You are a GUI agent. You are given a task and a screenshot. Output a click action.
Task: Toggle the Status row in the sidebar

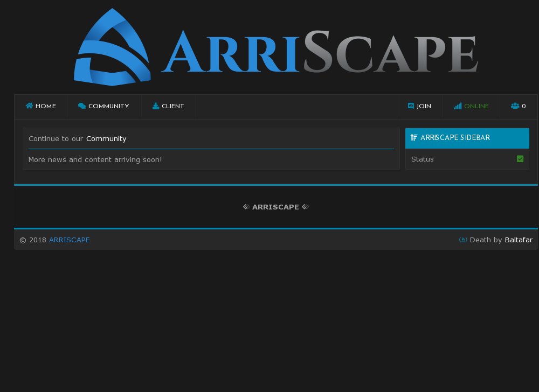click(x=423, y=159)
